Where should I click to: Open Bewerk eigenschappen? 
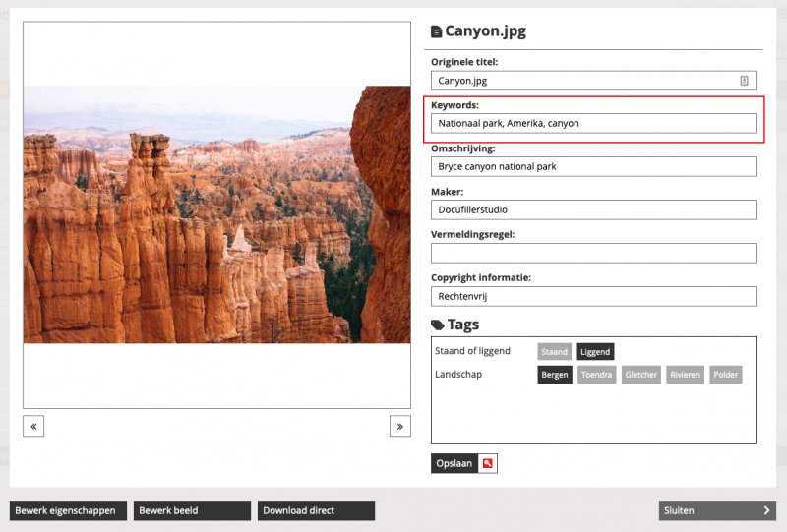[68, 510]
